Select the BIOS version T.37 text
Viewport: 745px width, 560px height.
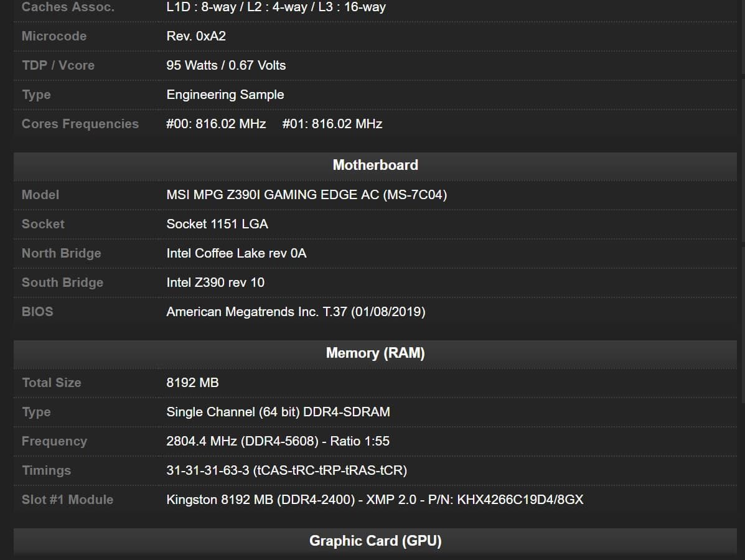296,311
